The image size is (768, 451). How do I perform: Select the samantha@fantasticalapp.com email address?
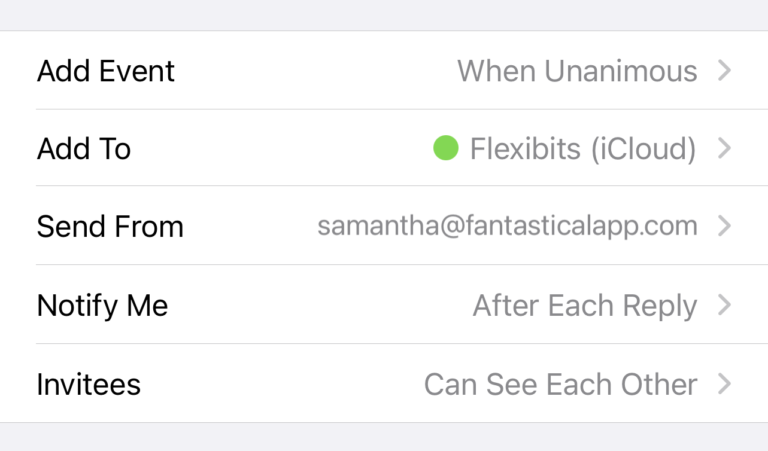[x=507, y=226]
